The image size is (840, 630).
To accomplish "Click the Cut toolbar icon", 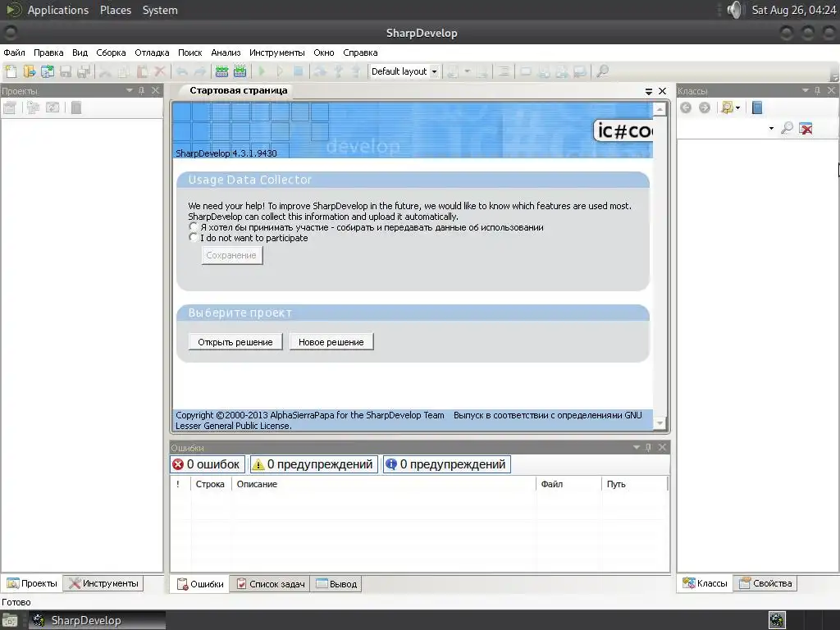I will tap(106, 71).
